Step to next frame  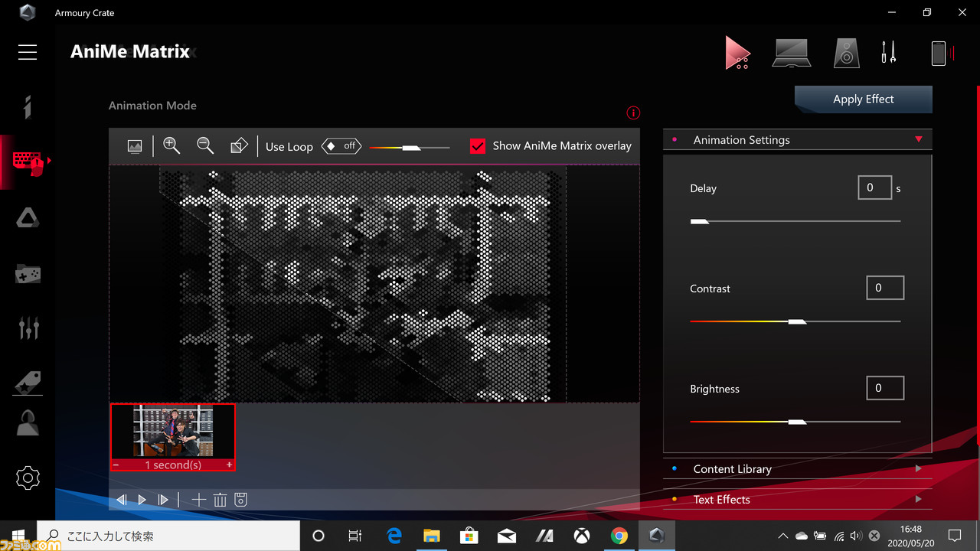(x=163, y=500)
